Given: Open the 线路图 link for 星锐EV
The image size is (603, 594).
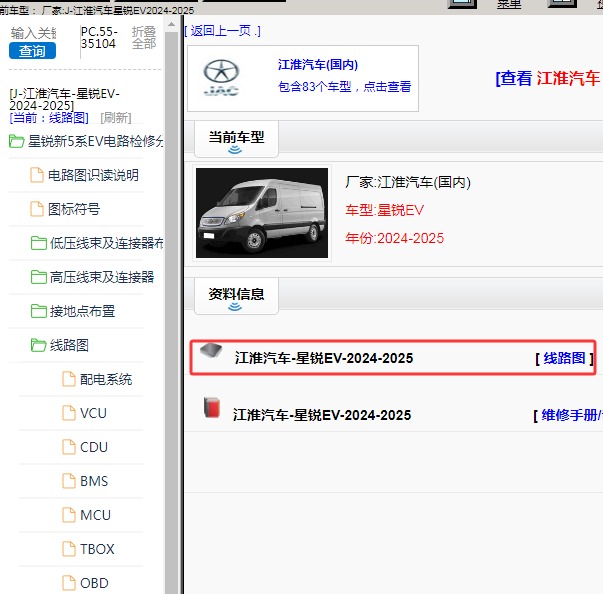Looking at the screenshot, I should (564, 358).
